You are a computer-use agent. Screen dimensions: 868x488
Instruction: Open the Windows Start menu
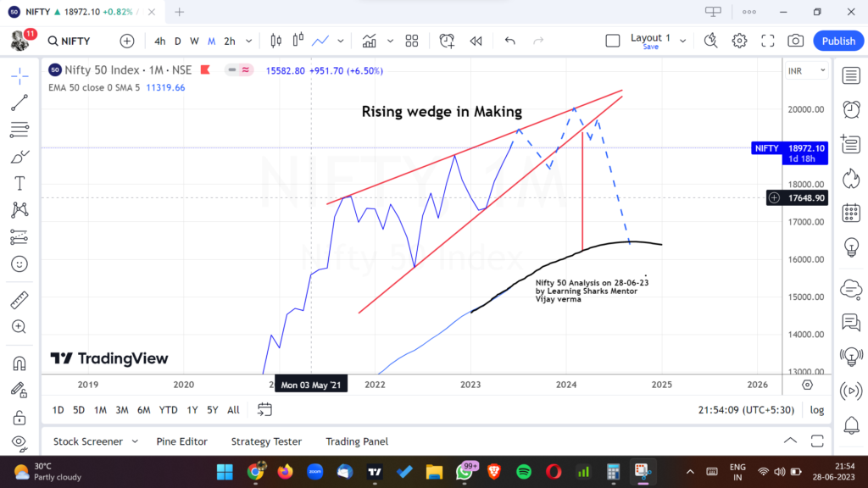point(225,472)
